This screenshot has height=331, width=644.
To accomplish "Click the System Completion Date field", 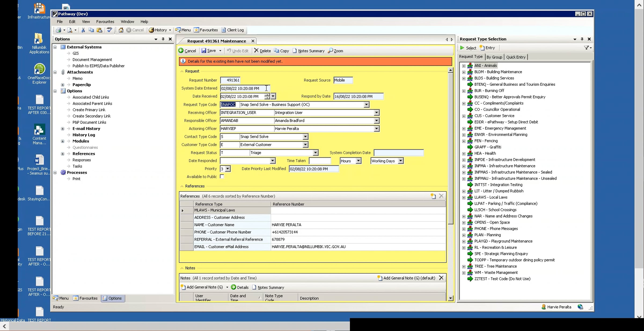I will coord(399,153).
